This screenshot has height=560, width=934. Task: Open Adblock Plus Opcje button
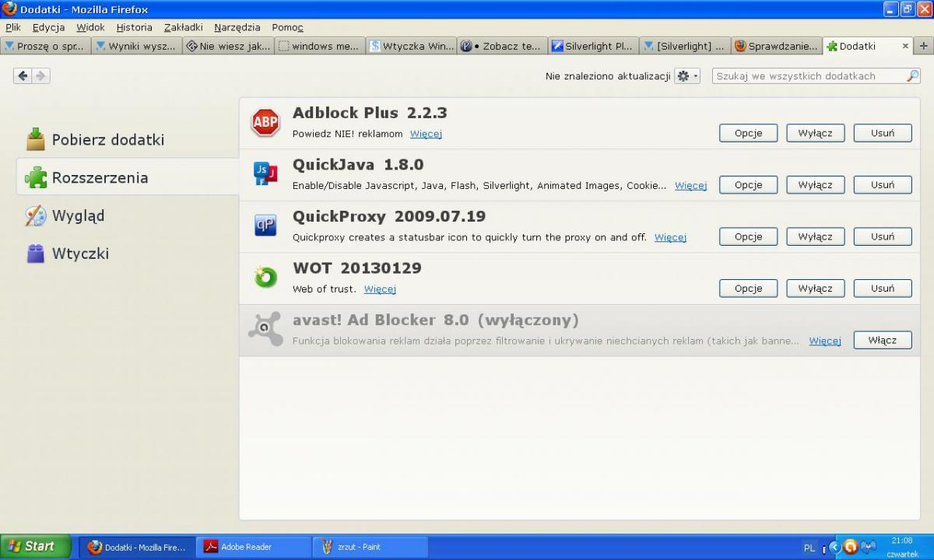pyautogui.click(x=748, y=133)
